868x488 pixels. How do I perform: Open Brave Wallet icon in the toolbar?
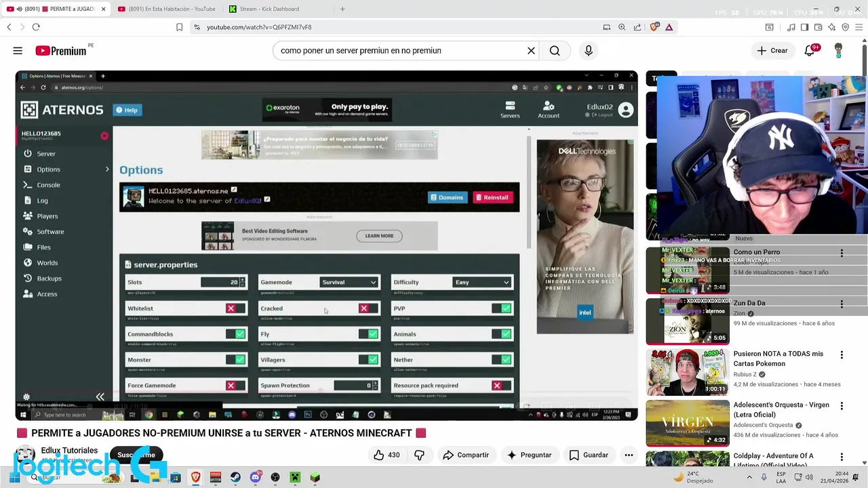coord(818,27)
